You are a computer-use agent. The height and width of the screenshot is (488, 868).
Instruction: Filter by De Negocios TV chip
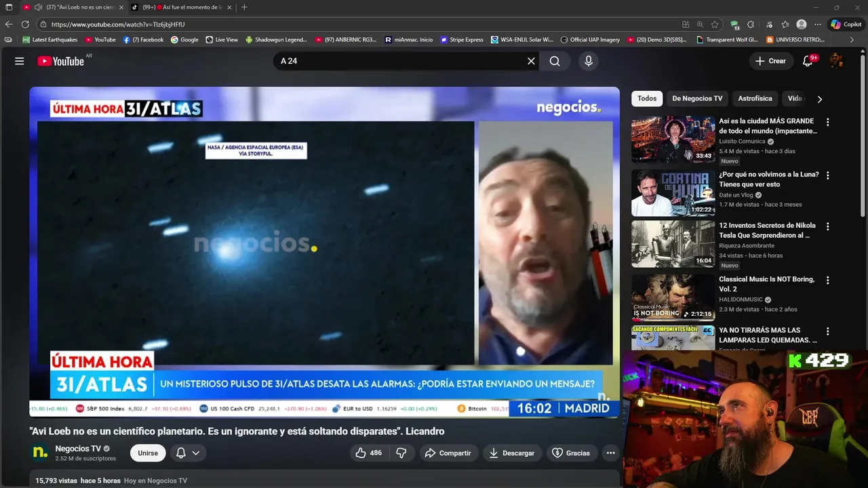coord(697,98)
